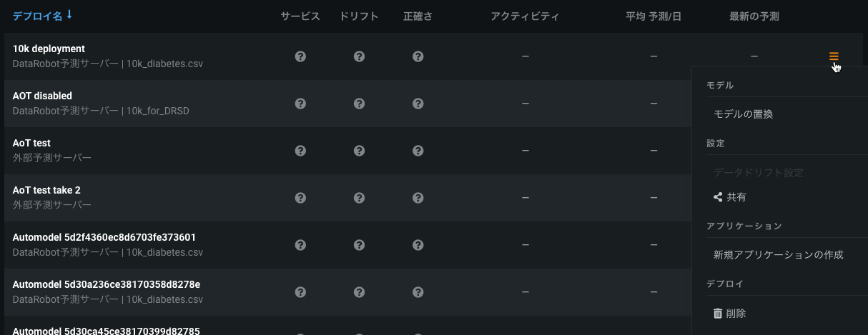This screenshot has height=335, width=868.
Task: Click drift status icon for AOT disabled
Action: coord(360,104)
